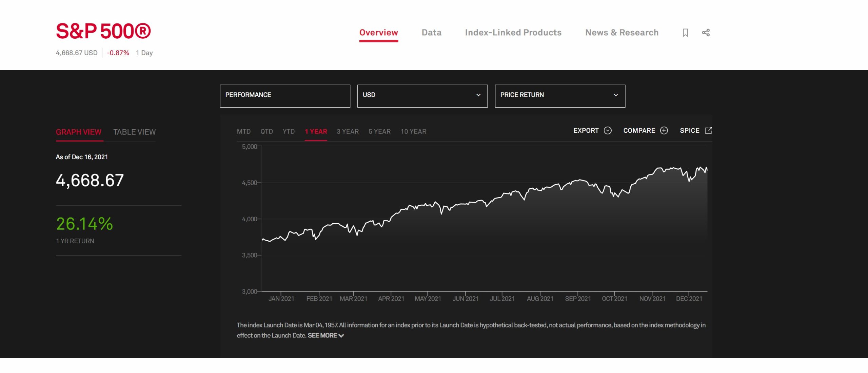868x373 pixels.
Task: Open the Index-Linked Products tab
Action: pos(513,33)
